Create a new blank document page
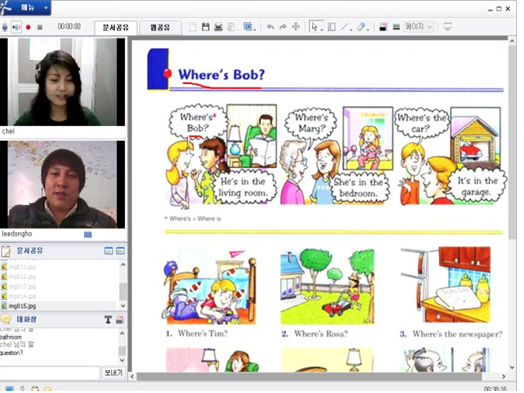 click(x=193, y=27)
